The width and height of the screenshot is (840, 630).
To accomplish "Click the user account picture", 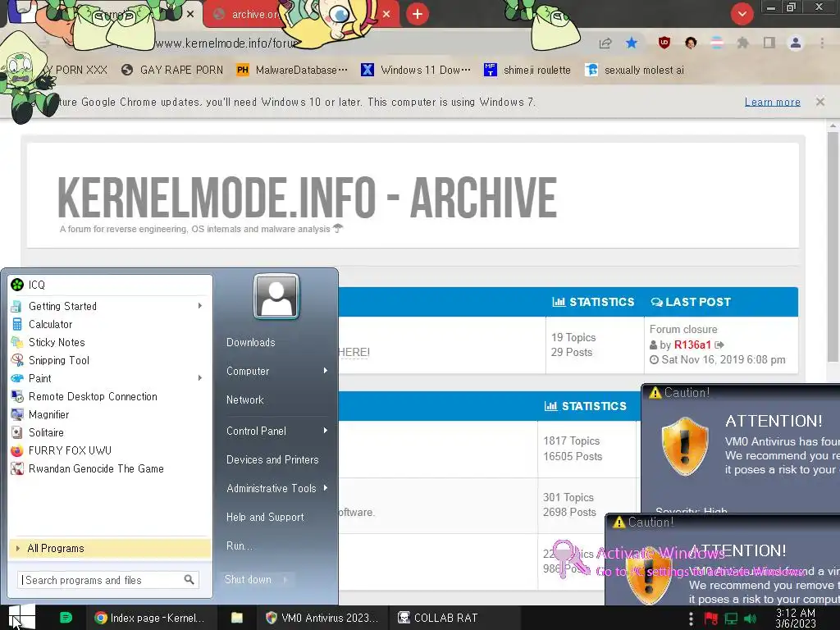I will tap(276, 296).
